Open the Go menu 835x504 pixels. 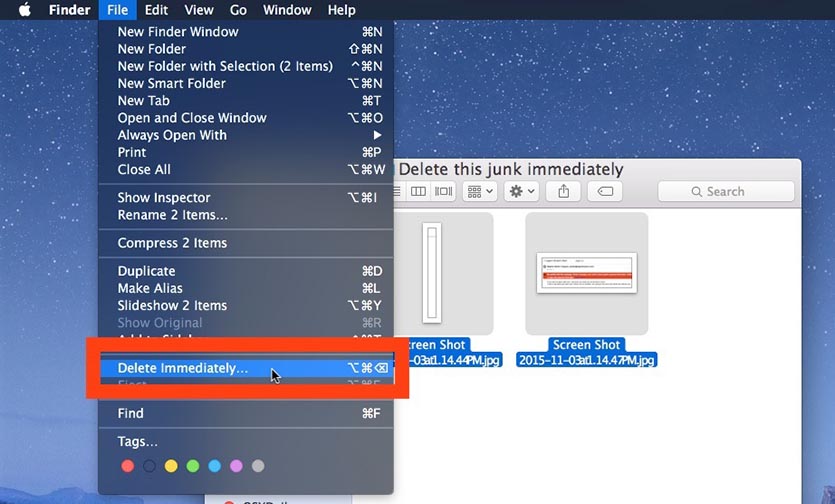coord(238,10)
